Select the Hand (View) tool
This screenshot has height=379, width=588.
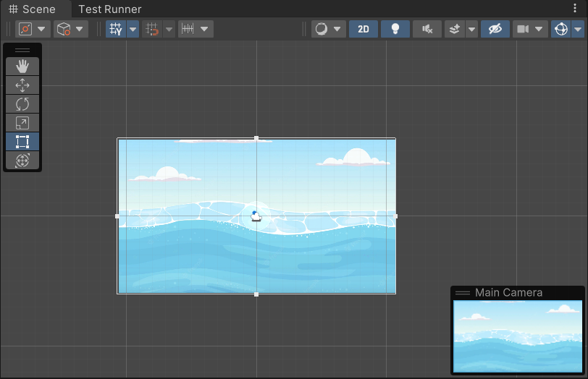[x=22, y=67]
